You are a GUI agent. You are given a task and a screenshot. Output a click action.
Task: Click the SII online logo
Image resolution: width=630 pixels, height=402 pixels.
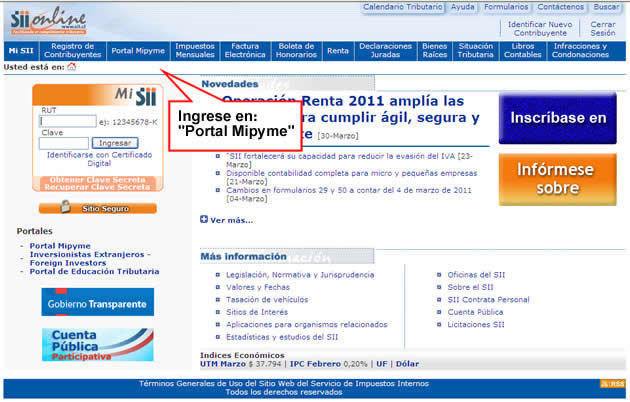pos(48,21)
